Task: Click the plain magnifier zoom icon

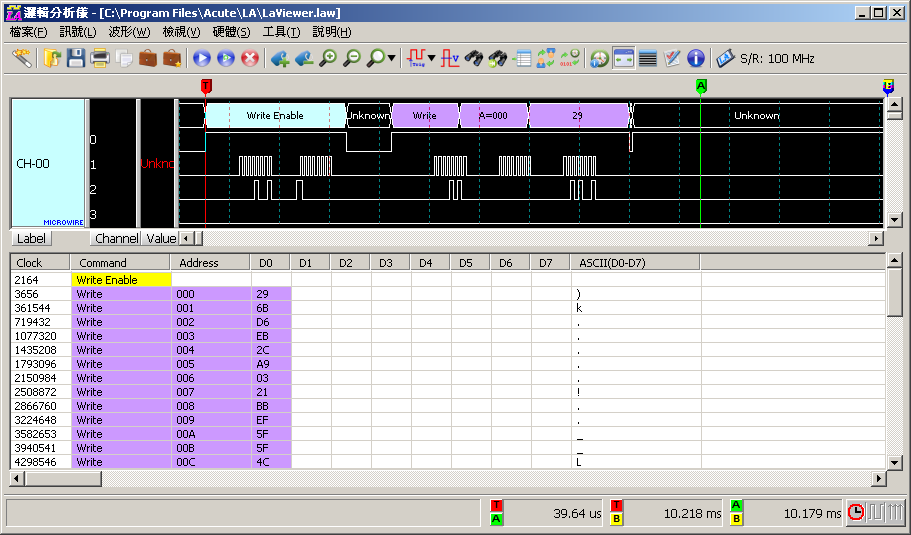Action: point(376,58)
